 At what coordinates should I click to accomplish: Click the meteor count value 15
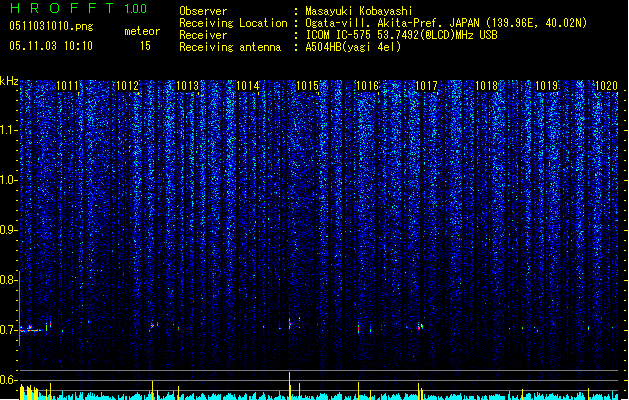click(145, 46)
